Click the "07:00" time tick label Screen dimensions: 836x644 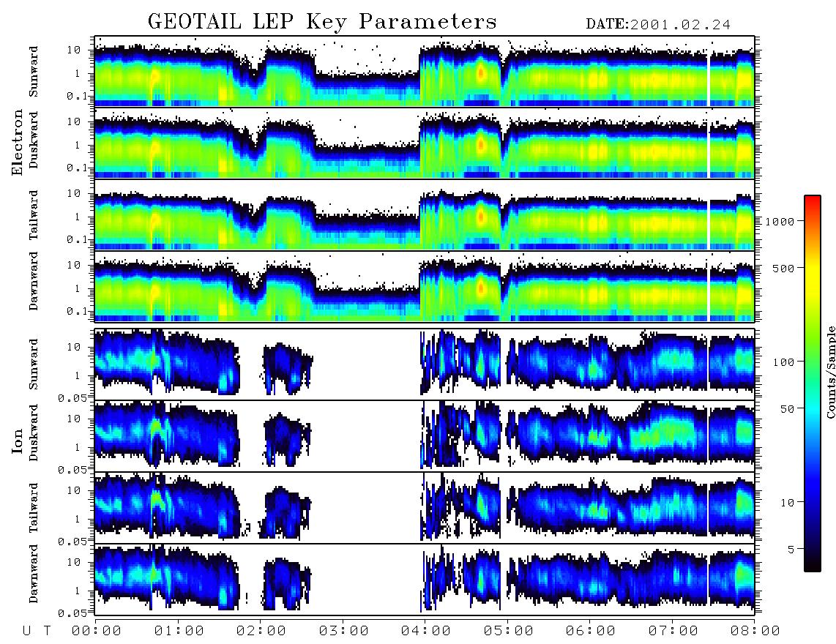tap(673, 631)
